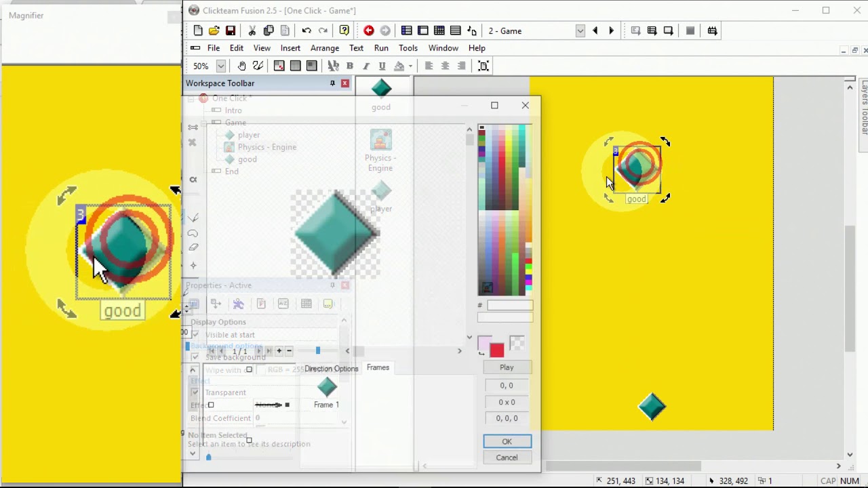Image resolution: width=868 pixels, height=488 pixels.
Task: Click the red back navigation arrow
Action: [x=369, y=30]
